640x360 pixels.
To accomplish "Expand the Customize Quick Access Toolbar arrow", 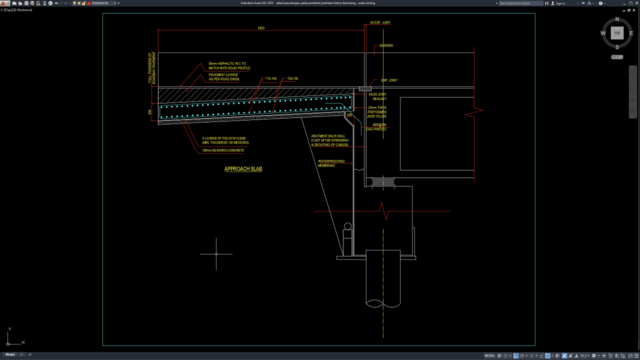I will [118, 3].
